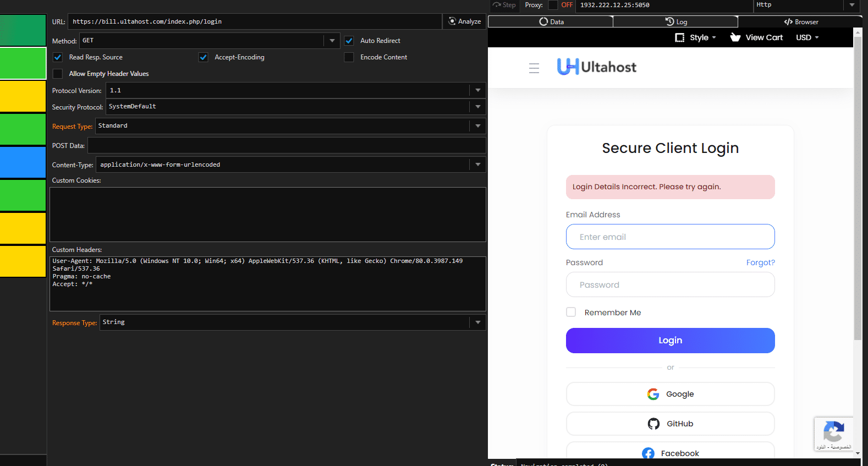
Task: Uncheck the Accept-Encoding option
Action: (204, 57)
